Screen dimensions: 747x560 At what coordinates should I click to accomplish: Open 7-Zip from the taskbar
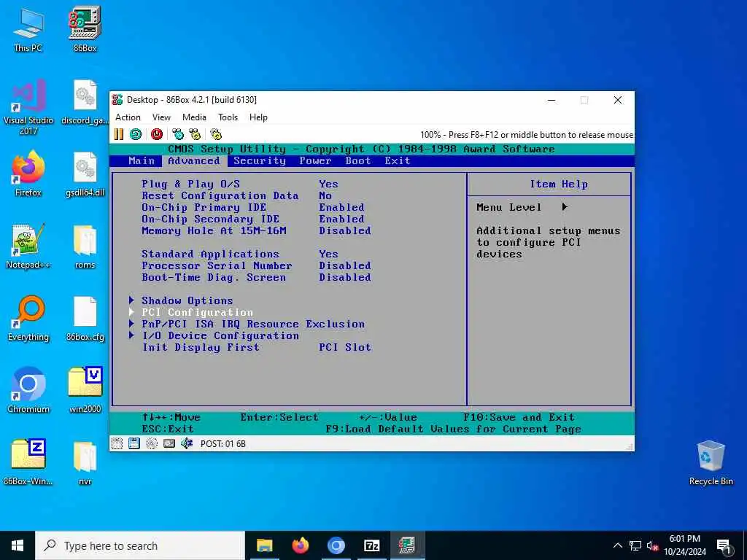click(x=371, y=545)
